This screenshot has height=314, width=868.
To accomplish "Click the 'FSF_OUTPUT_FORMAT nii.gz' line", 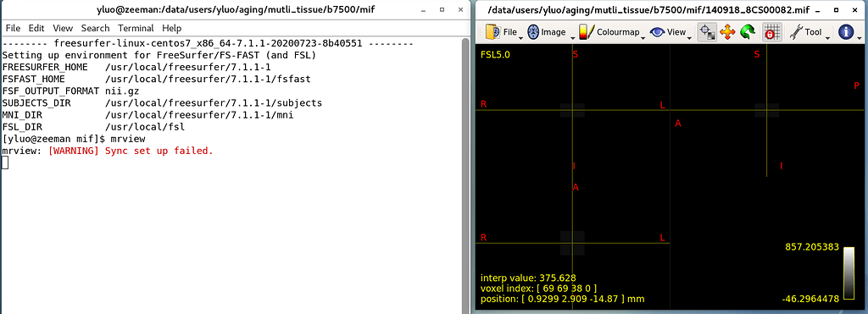I will [x=71, y=91].
